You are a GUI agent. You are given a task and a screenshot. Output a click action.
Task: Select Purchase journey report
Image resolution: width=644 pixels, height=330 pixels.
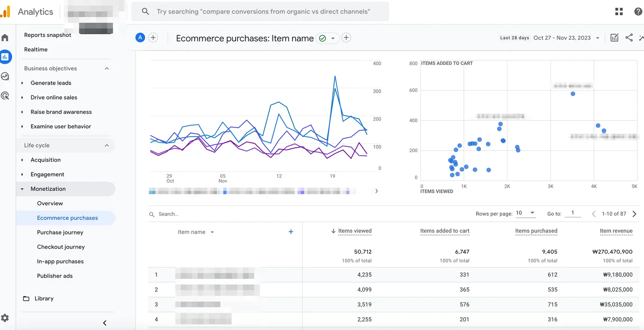click(x=60, y=232)
